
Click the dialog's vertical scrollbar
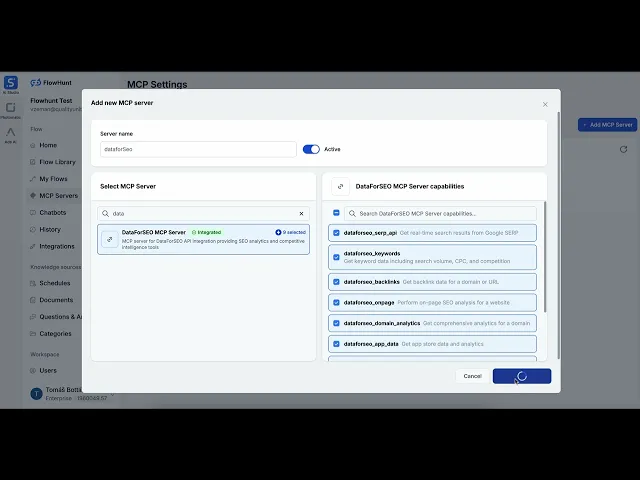(x=558, y=236)
